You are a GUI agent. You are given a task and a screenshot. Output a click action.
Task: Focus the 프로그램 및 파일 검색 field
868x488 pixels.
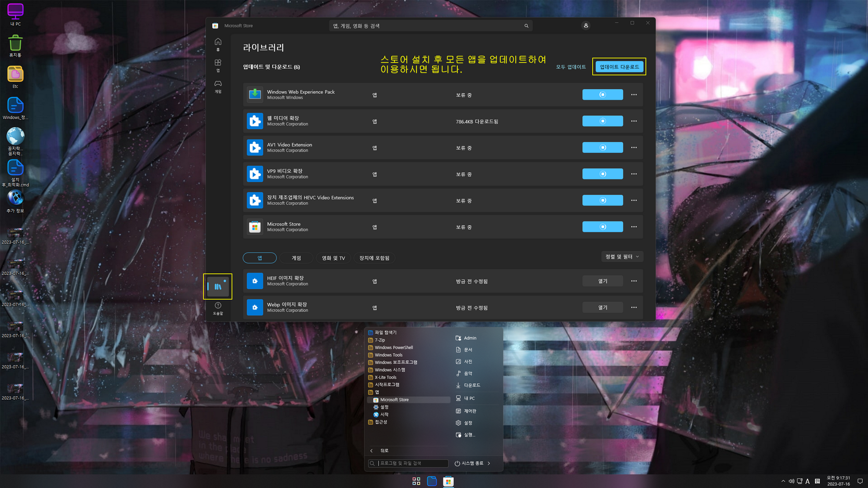click(x=408, y=463)
